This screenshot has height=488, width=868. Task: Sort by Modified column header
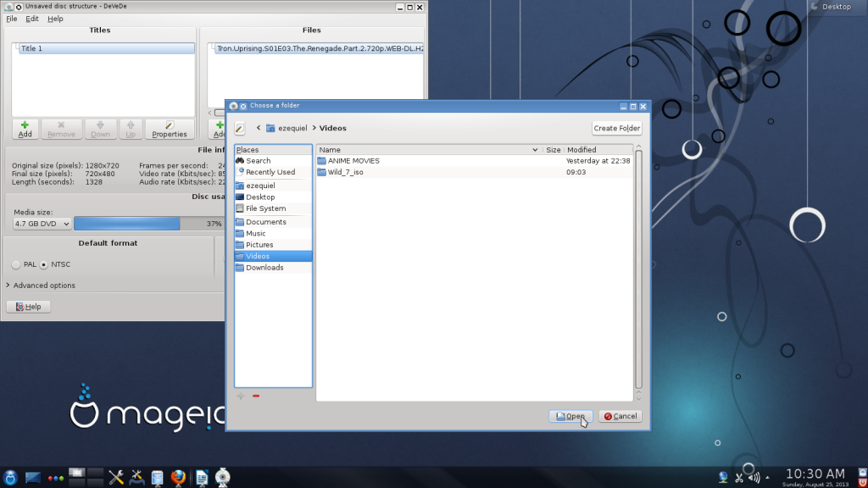click(598, 150)
